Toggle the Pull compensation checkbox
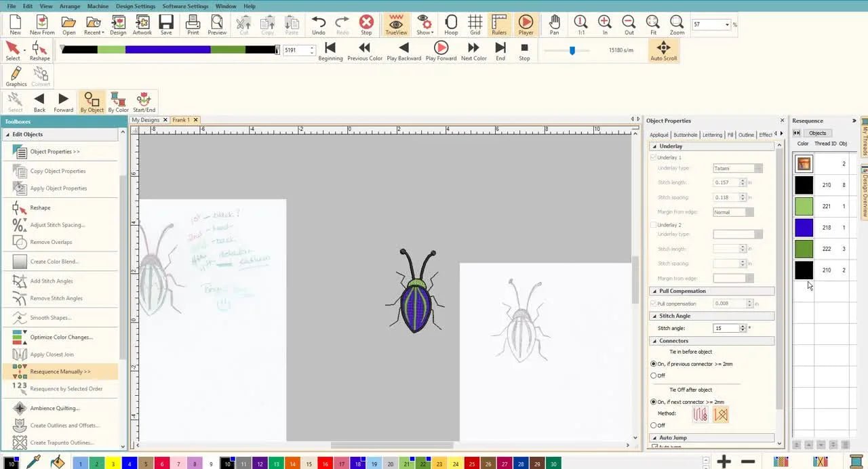This screenshot has height=469, width=868. 654,304
